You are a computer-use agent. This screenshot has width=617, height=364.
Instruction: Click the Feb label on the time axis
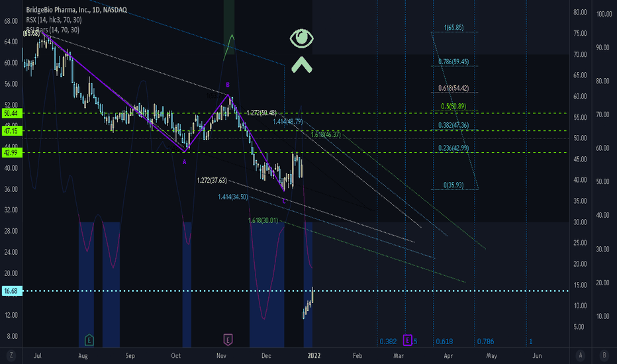tap(357, 356)
